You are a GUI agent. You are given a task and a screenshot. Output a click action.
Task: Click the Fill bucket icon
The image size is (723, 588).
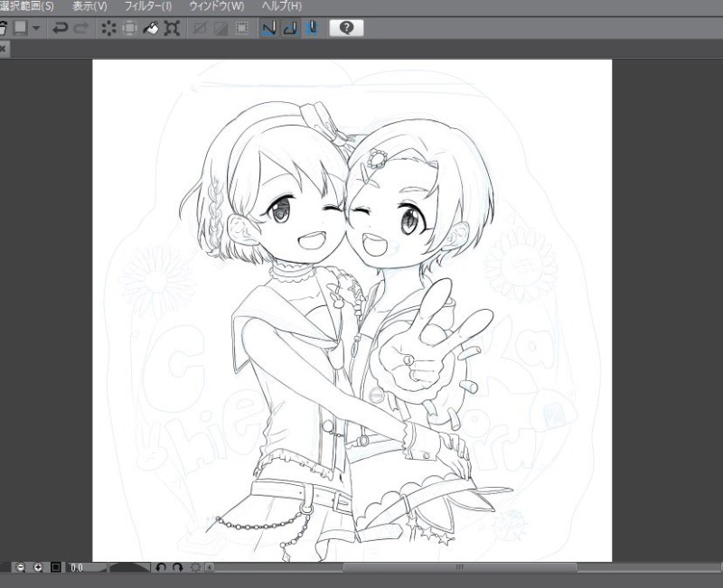point(151,28)
